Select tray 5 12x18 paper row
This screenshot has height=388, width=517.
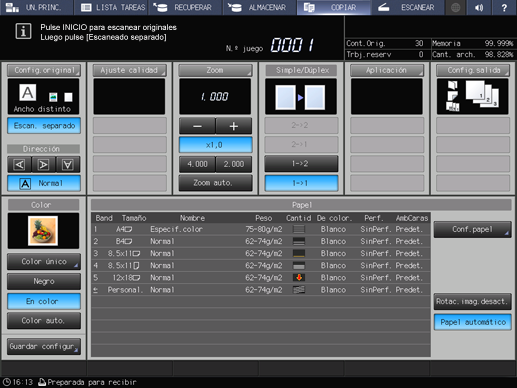(x=261, y=278)
